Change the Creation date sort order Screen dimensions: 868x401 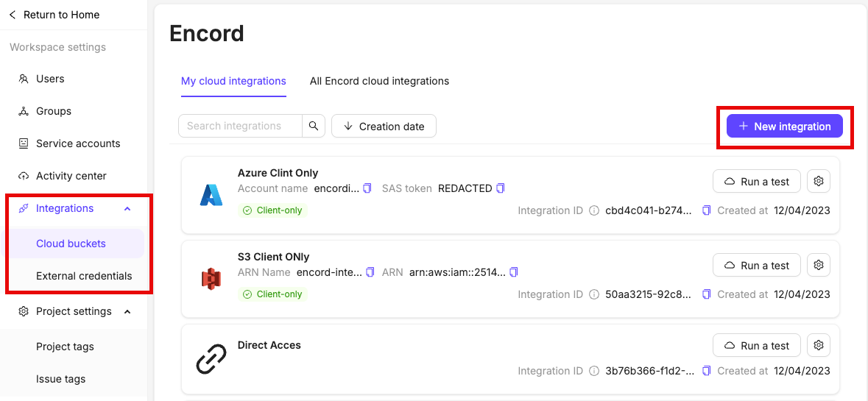click(x=384, y=126)
